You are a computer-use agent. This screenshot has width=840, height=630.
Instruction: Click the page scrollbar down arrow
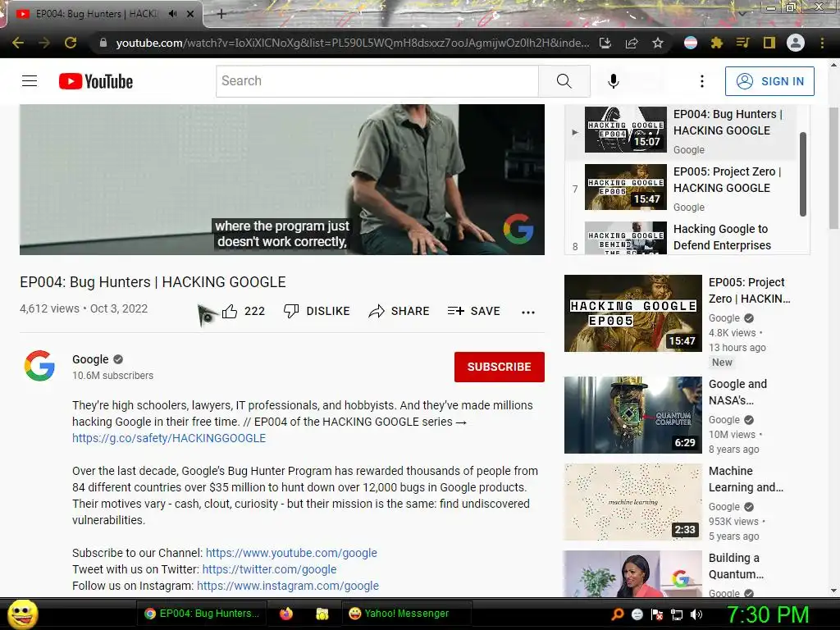(x=833, y=591)
